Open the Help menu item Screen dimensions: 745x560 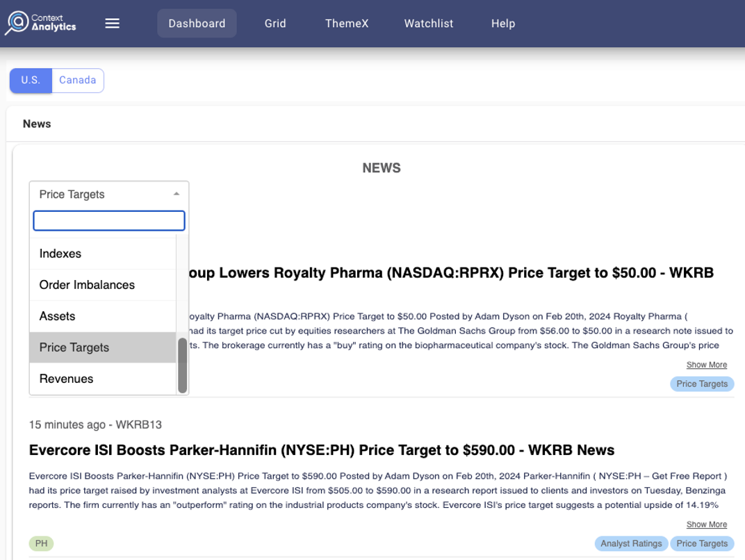[502, 24]
